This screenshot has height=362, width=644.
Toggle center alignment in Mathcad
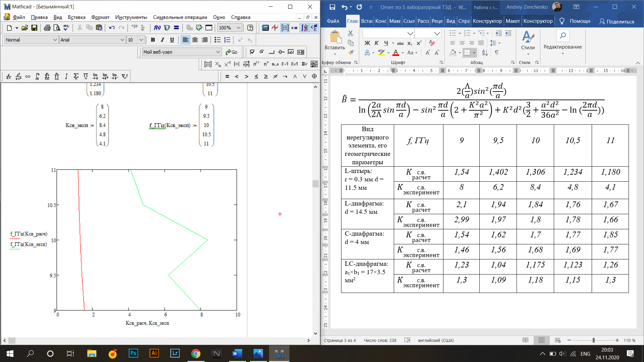pos(195,40)
